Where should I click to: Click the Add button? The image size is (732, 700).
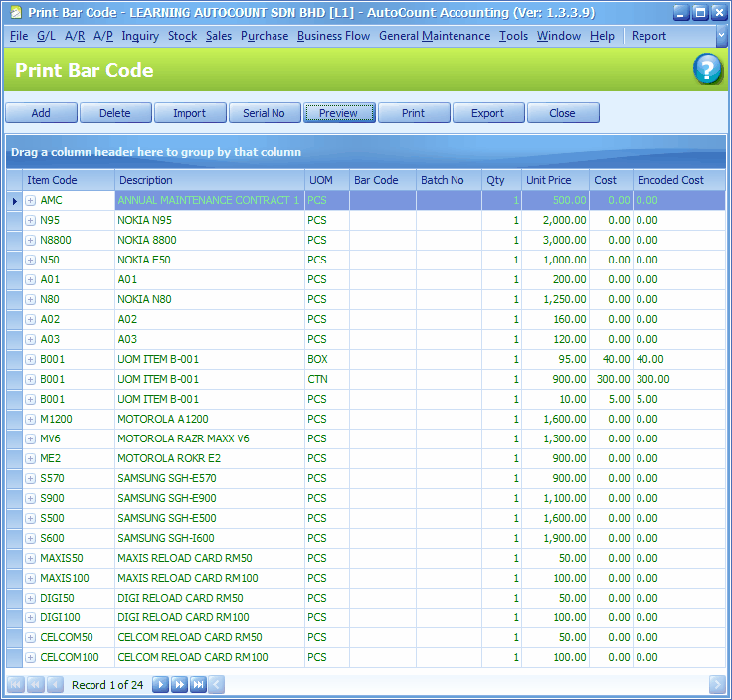point(41,113)
